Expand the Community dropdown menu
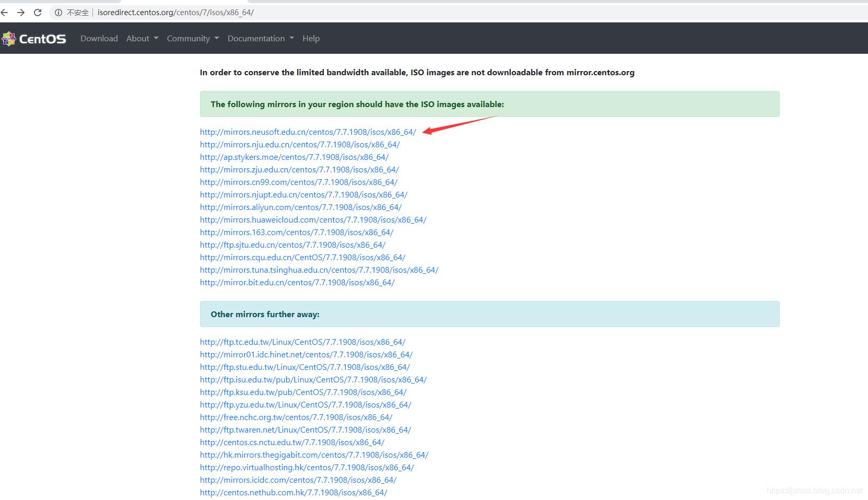This screenshot has height=500, width=868. [193, 38]
